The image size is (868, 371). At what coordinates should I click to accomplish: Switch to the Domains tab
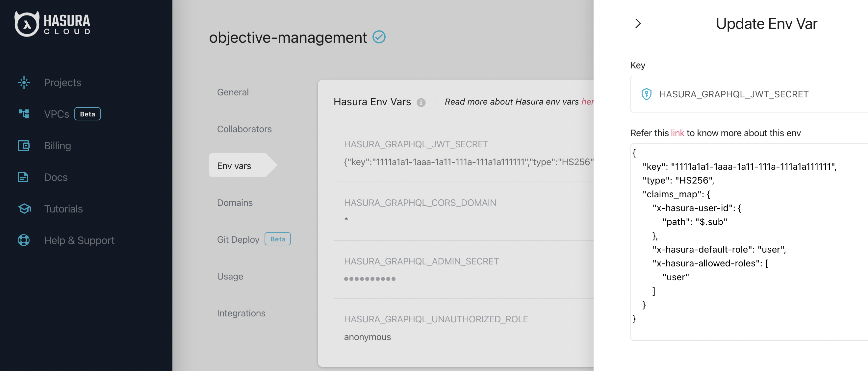click(x=235, y=203)
